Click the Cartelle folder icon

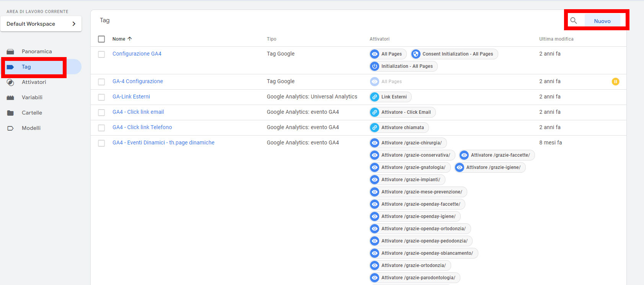coord(10,113)
